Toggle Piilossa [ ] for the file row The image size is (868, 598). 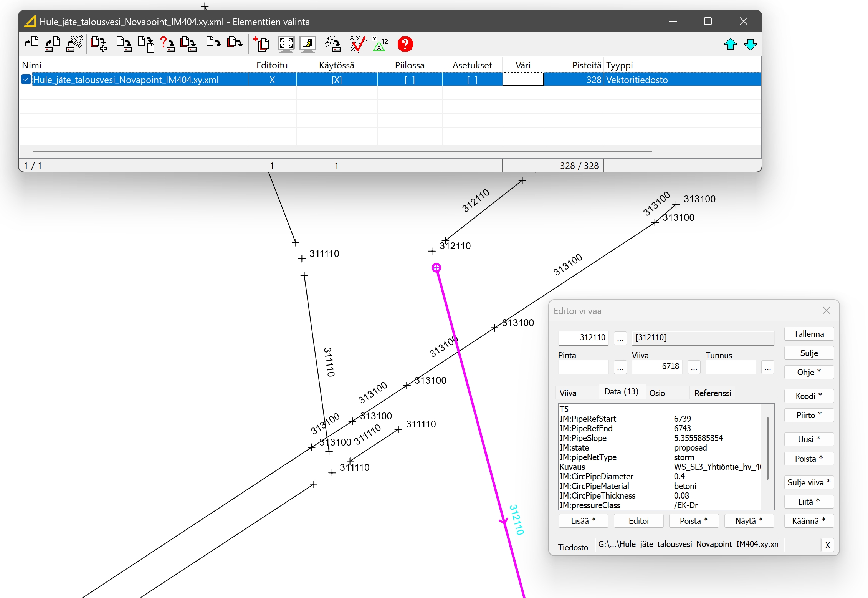click(410, 80)
